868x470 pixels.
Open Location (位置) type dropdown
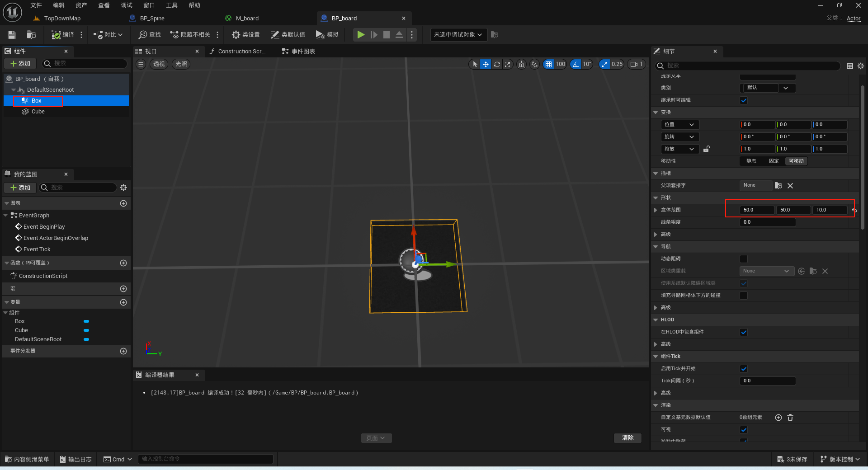[679, 125]
